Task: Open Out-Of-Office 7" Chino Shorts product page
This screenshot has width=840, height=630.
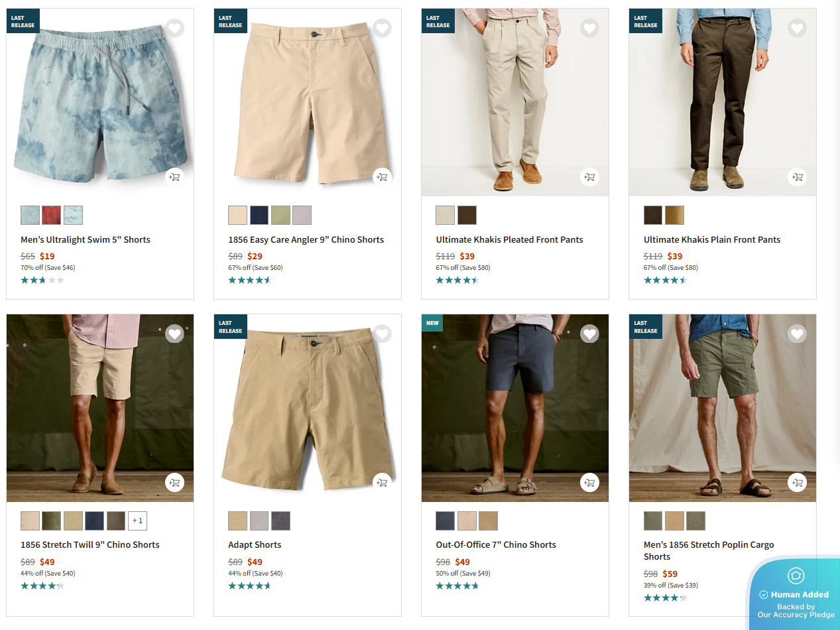Action: [x=495, y=544]
